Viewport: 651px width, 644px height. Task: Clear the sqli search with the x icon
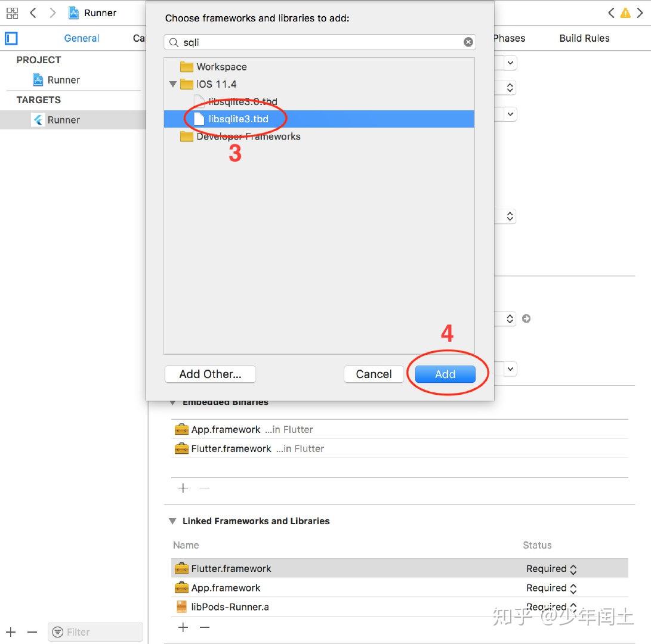pos(468,42)
